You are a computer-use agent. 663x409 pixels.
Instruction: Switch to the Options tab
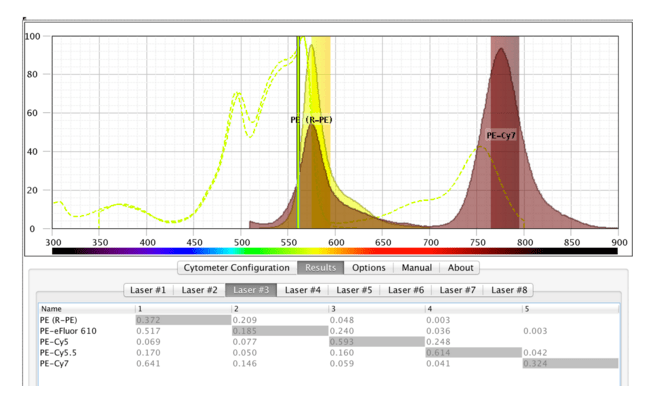tap(369, 268)
